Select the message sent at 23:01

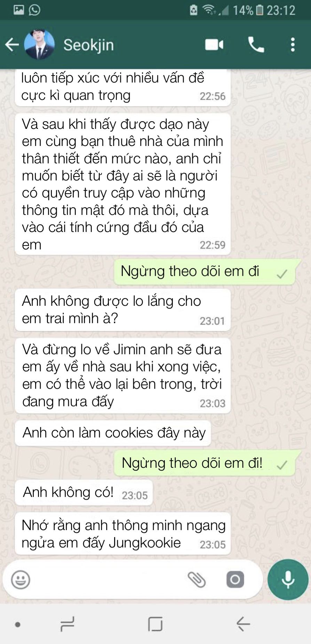[x=123, y=310]
